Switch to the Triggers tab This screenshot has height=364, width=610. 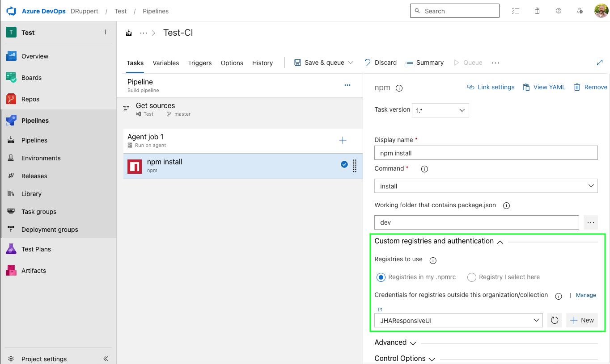(199, 63)
